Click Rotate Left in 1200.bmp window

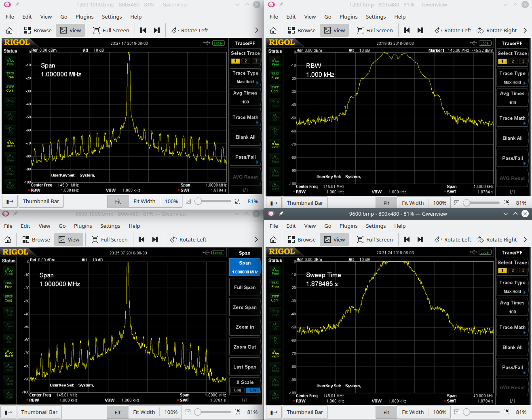click(x=453, y=30)
